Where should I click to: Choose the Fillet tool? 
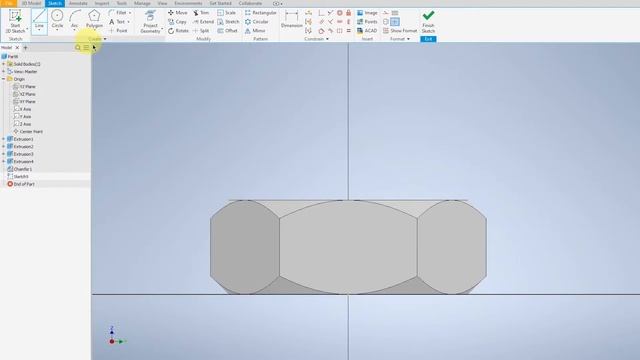click(118, 13)
